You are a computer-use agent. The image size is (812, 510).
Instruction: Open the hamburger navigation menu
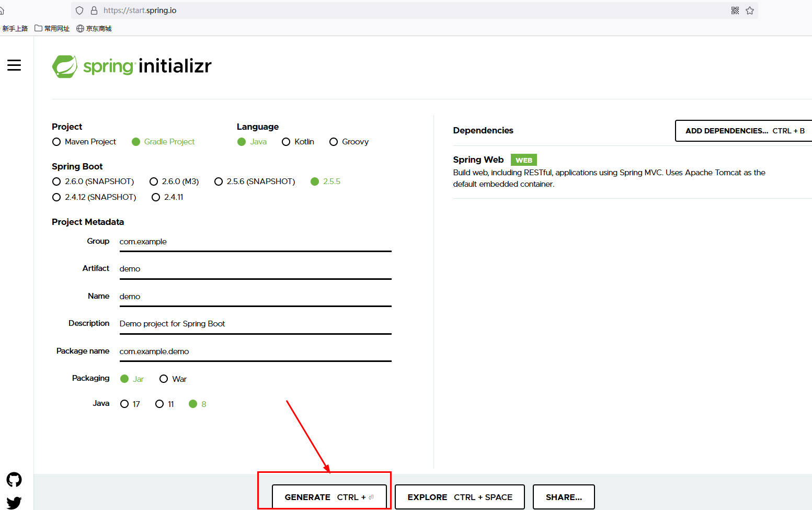coord(14,65)
